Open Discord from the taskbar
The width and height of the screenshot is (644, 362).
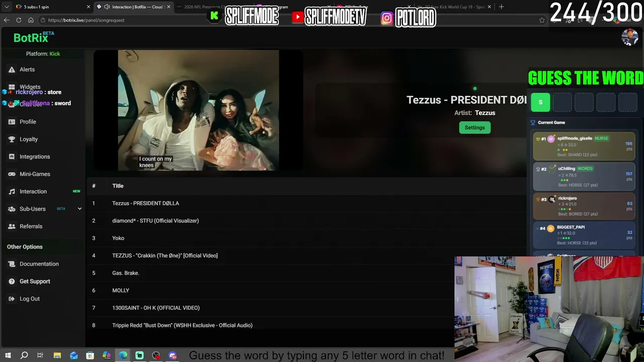point(173,355)
